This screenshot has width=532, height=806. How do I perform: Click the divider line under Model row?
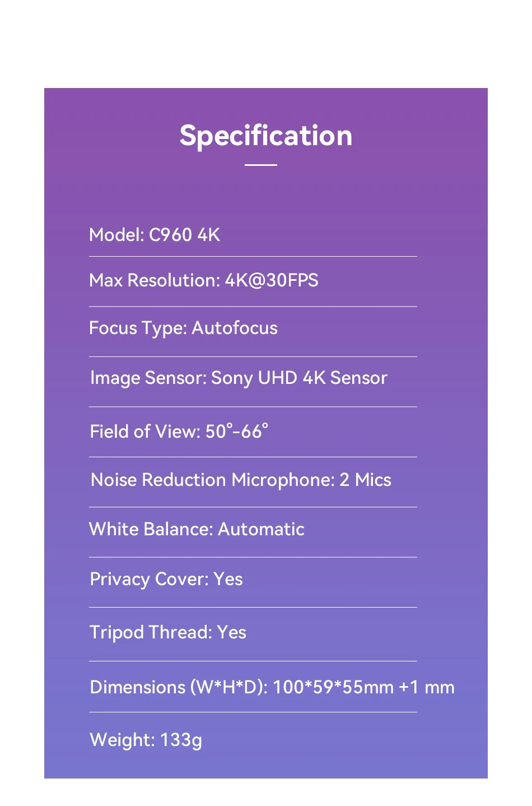click(253, 257)
